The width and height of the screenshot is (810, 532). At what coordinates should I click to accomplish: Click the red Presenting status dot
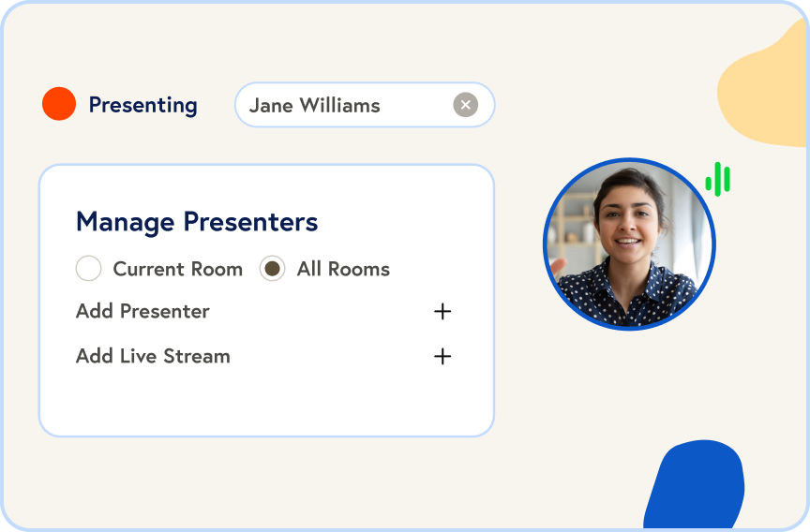point(58,104)
